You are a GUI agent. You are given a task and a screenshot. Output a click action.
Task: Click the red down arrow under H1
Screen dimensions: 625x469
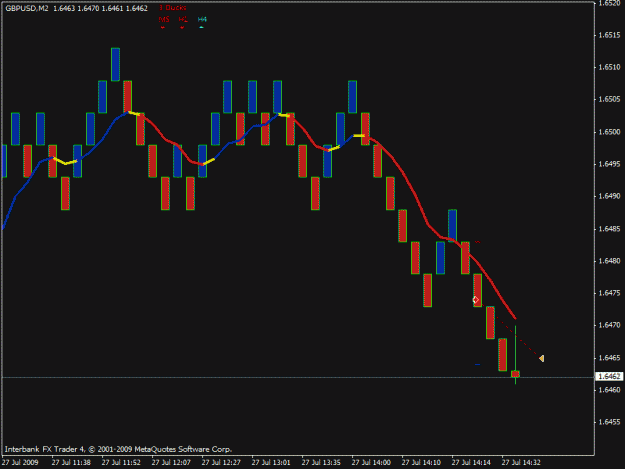[x=182, y=27]
